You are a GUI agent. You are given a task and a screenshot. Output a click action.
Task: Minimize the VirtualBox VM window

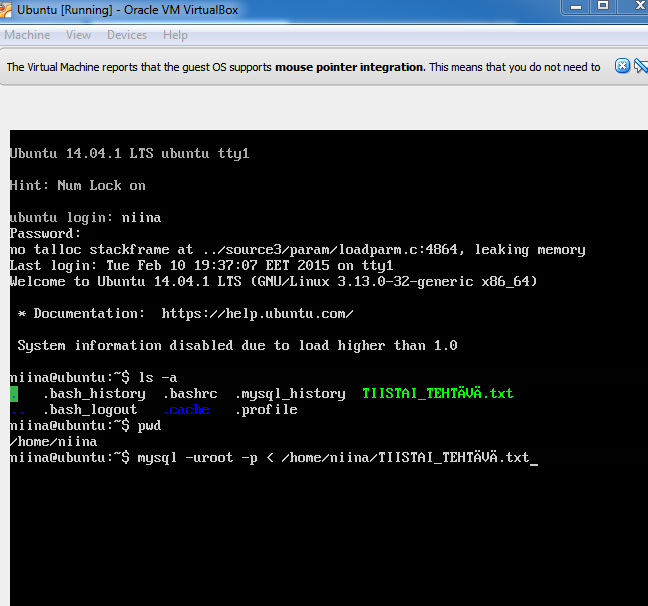coord(574,7)
